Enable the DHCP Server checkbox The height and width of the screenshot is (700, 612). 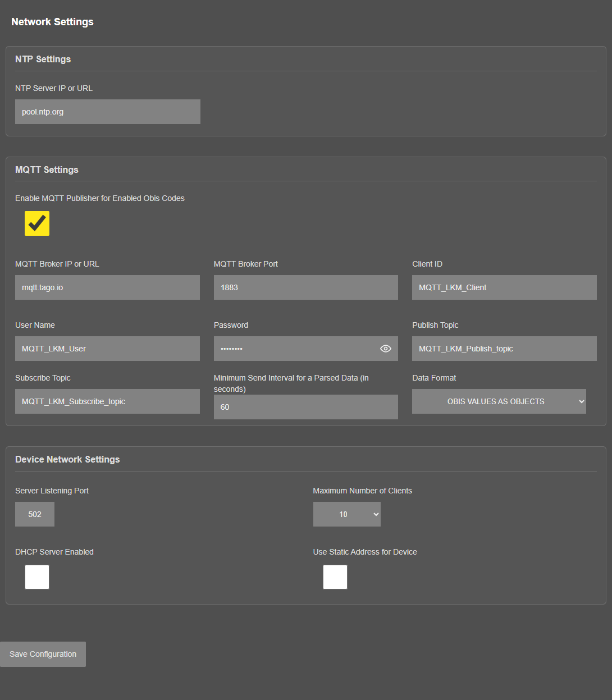pos(37,577)
